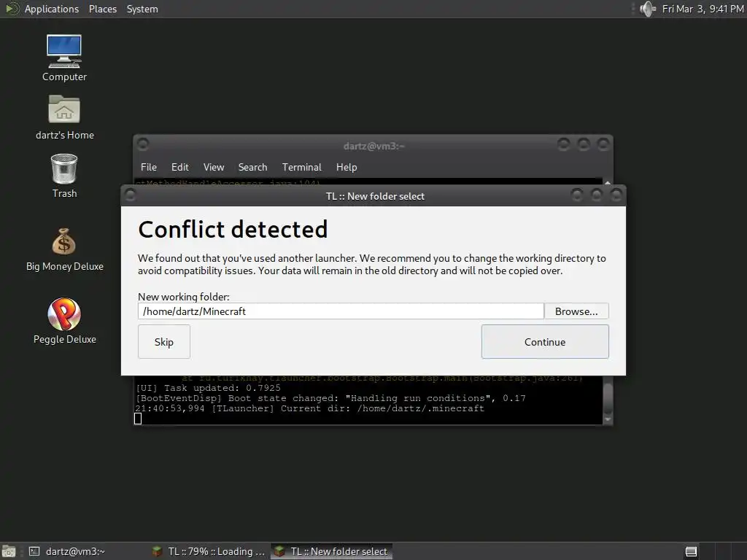Click the TL :: New folder select title bar
Image resolution: width=747 pixels, height=560 pixels.
click(375, 196)
